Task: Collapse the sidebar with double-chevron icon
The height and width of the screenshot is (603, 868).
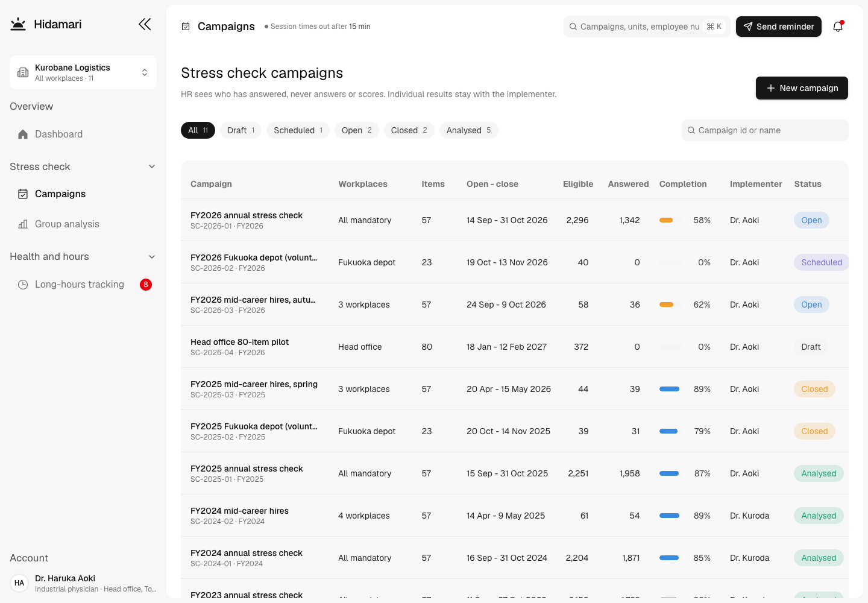Action: click(145, 24)
